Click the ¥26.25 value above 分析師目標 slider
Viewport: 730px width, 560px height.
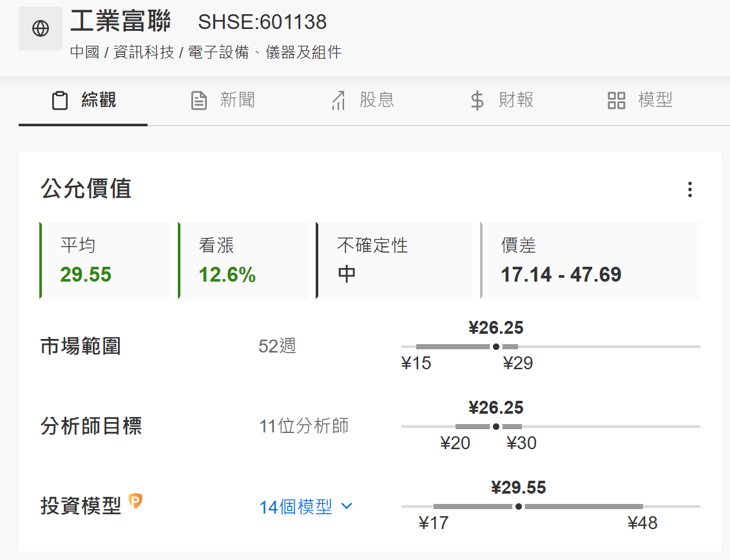[496, 408]
